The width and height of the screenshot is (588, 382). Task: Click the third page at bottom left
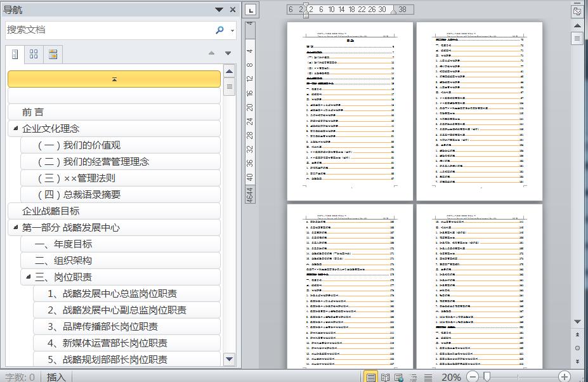click(x=350, y=286)
